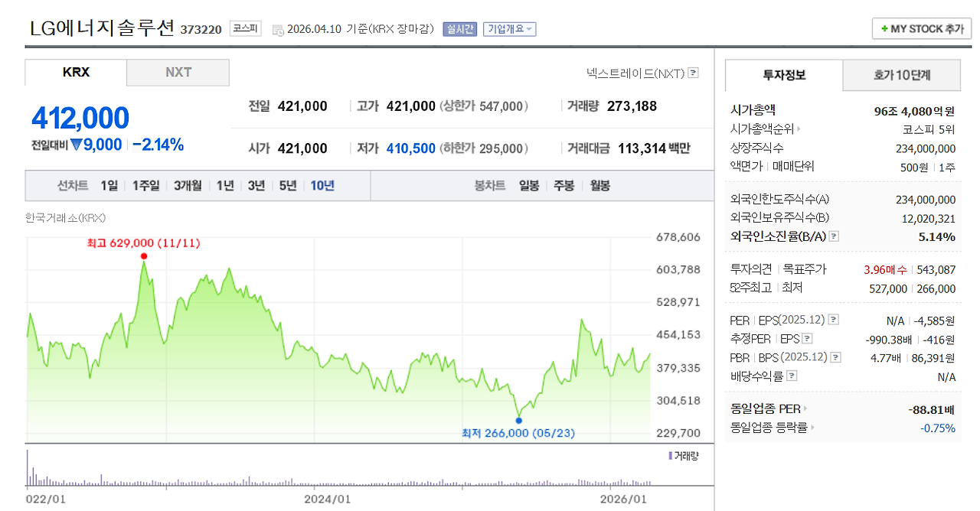Select the 1일 line chart period

pyautogui.click(x=109, y=186)
